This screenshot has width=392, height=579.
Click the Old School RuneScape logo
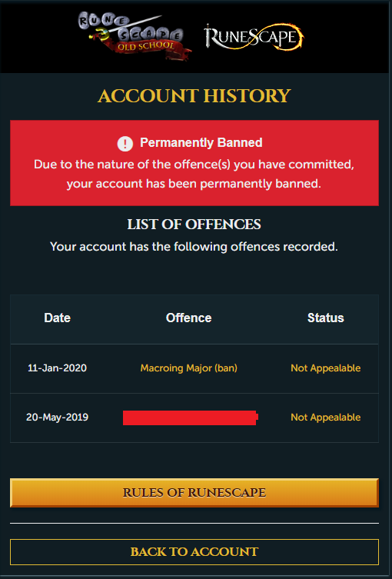click(135, 36)
